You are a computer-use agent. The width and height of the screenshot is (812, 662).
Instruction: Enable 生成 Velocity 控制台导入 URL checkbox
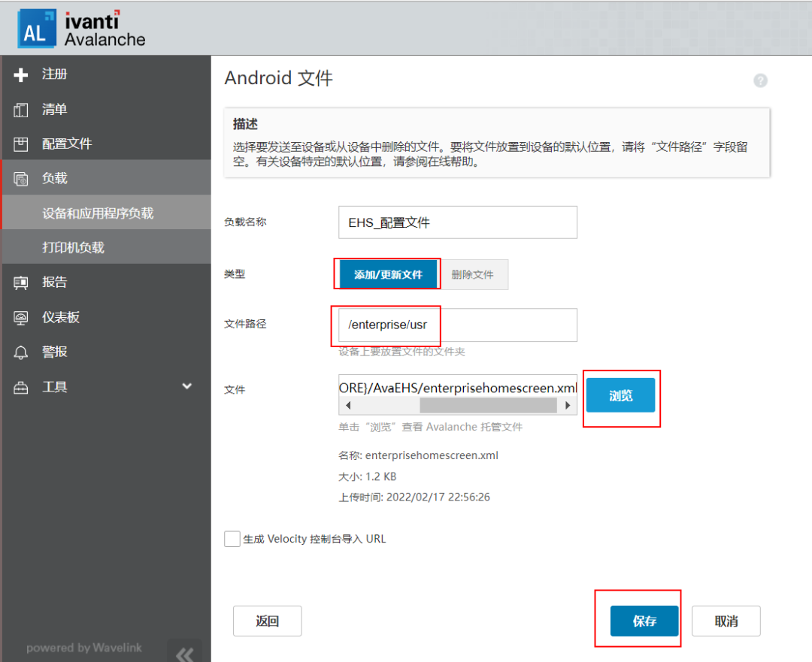pos(232,539)
